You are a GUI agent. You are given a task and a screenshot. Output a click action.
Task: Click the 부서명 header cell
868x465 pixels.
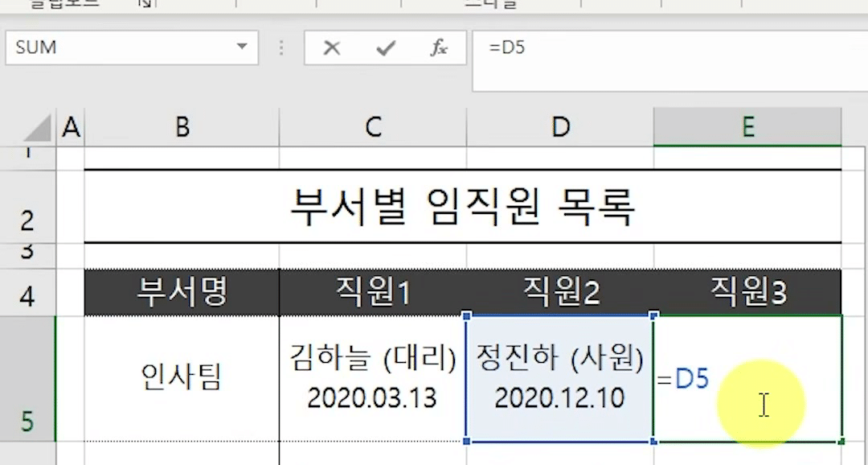[x=182, y=293]
